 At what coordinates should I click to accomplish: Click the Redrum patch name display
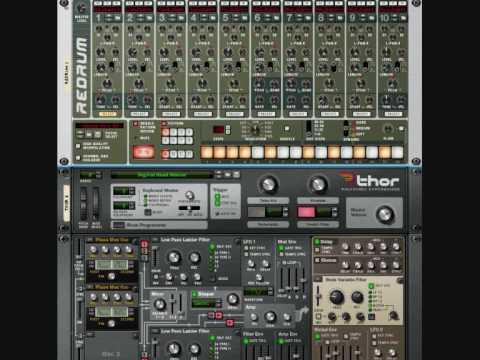point(99,126)
